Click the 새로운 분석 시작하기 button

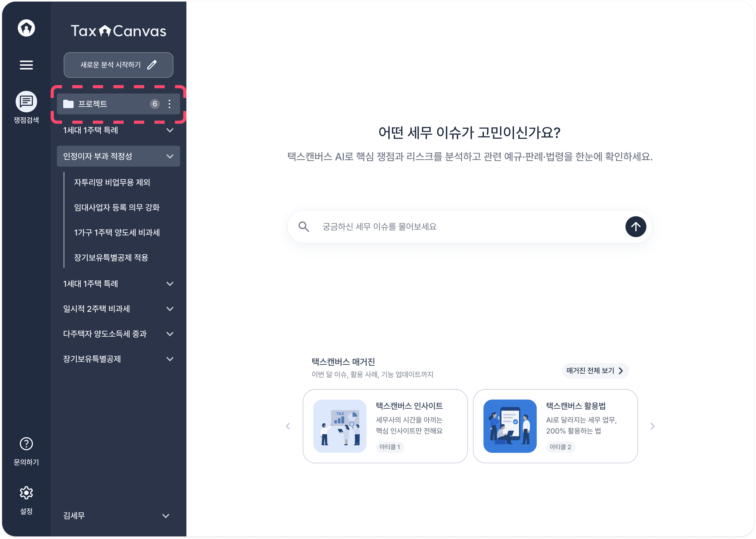click(x=118, y=65)
